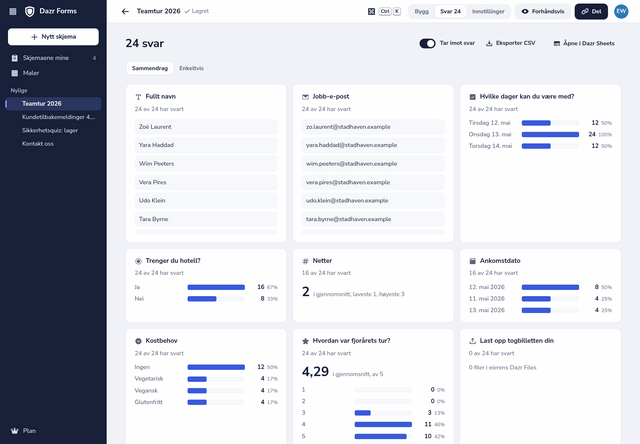The height and width of the screenshot is (444, 640).
Task: Open the Innstillinger tab
Action: (x=488, y=11)
